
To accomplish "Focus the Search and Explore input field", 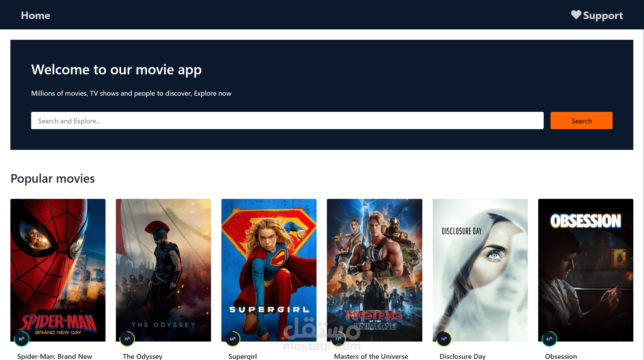I will point(287,120).
